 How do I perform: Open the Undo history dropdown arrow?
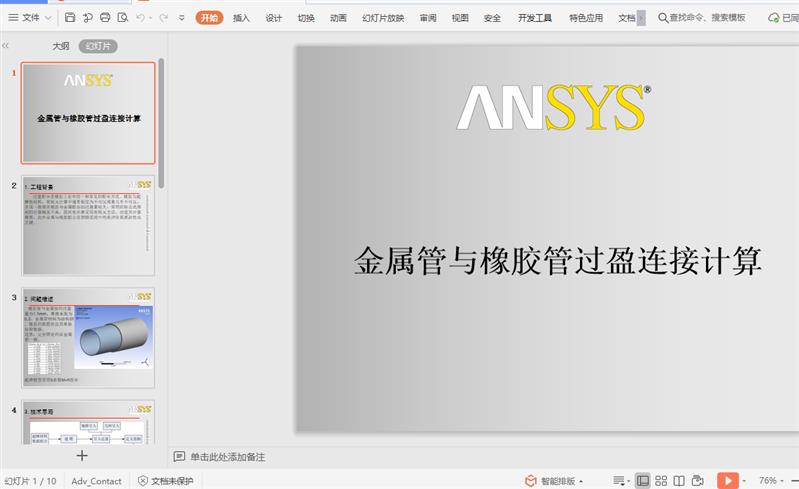point(150,18)
